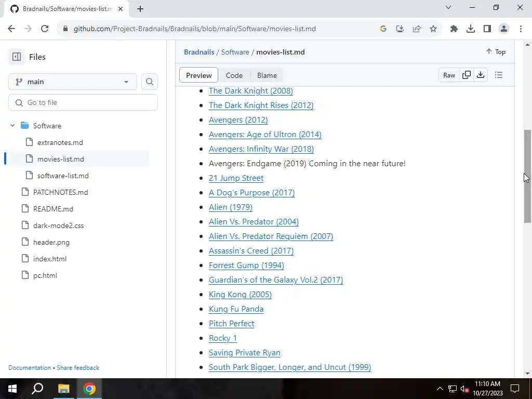Open Software breadcrumb link
Viewport: 532px width, 399px height.
(x=235, y=52)
